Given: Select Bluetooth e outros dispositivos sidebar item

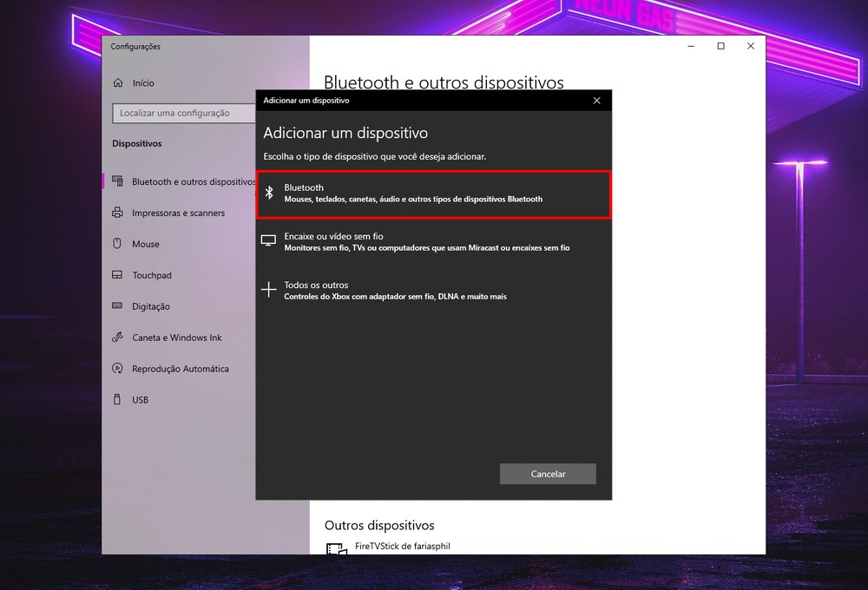Looking at the screenshot, I should click(x=193, y=182).
